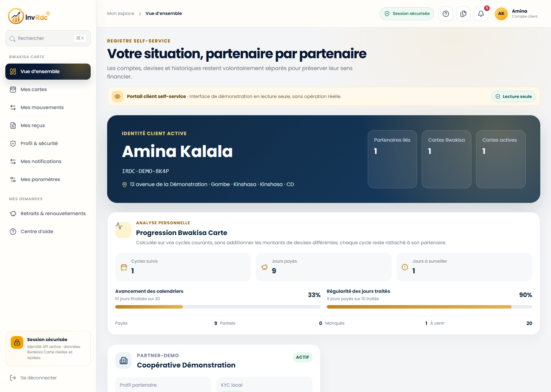Click Se déconnecter to log out

point(48,378)
